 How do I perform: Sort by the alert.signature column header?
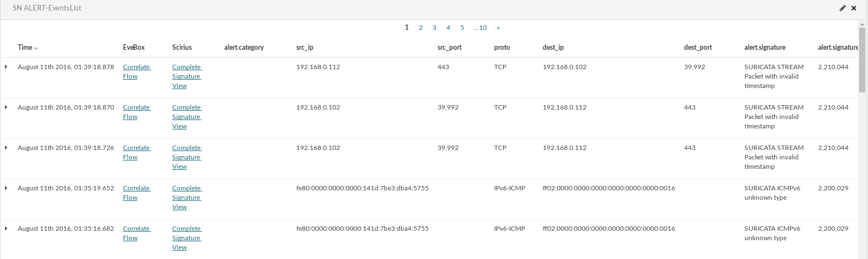[x=765, y=48]
